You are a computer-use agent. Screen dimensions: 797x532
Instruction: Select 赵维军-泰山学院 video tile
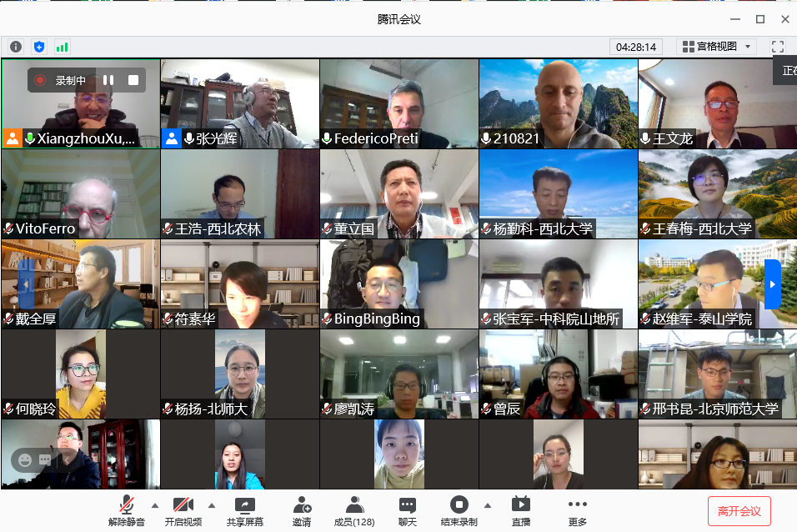717,284
